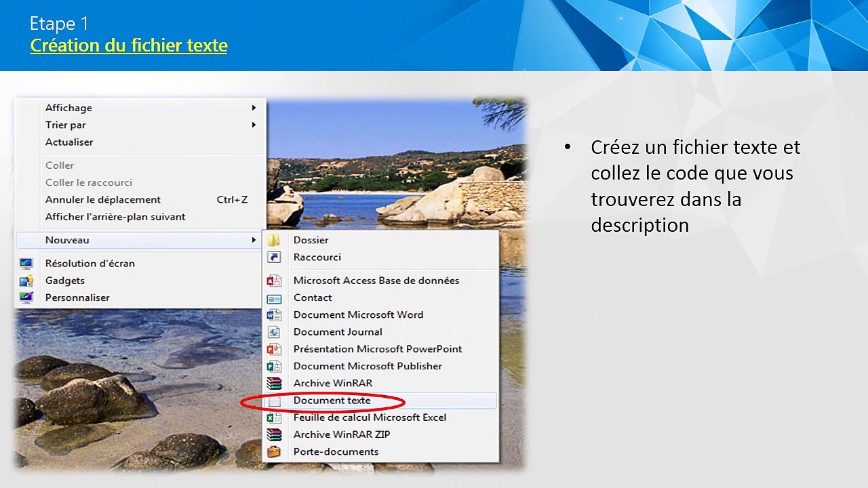868x488 pixels.
Task: Choose Afficher l'arrière-plan suivant
Action: [140, 217]
